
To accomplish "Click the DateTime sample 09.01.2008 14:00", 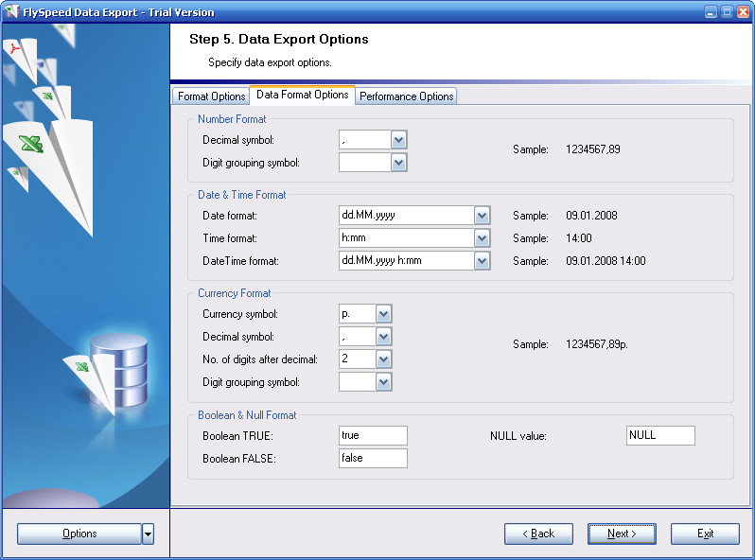I will 606,260.
